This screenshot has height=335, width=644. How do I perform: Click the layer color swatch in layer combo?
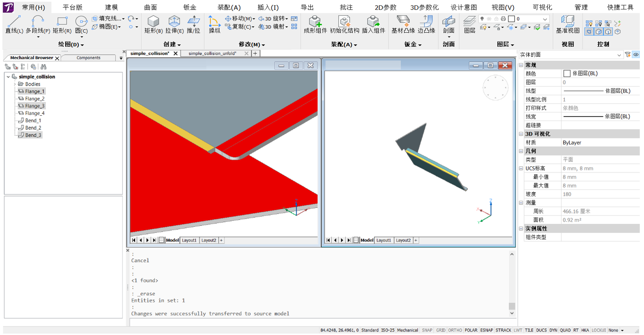pos(511,19)
